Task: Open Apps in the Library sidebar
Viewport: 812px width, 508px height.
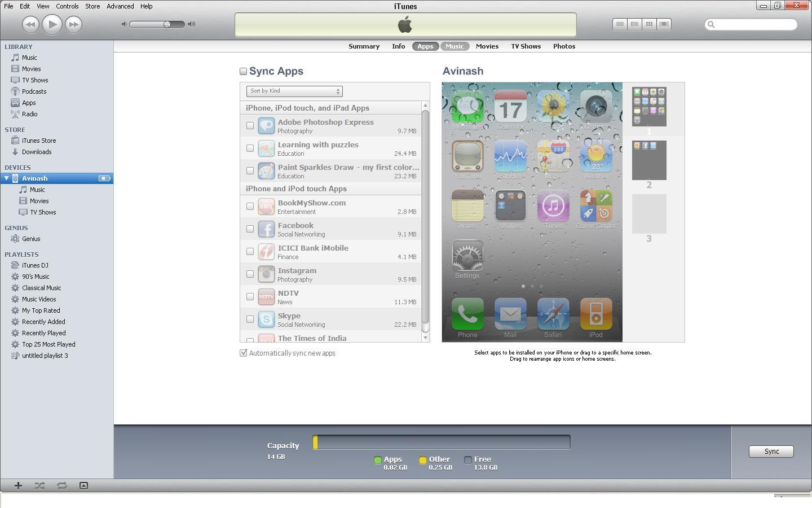Action: tap(29, 103)
